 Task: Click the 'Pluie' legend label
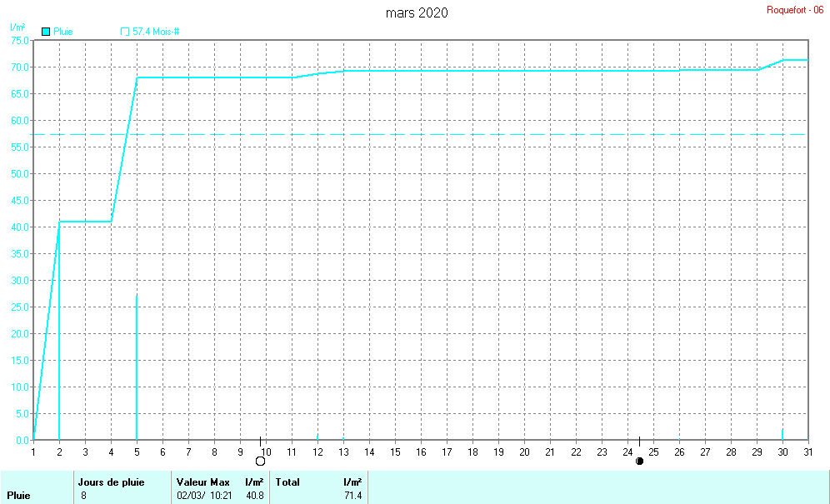[x=63, y=32]
